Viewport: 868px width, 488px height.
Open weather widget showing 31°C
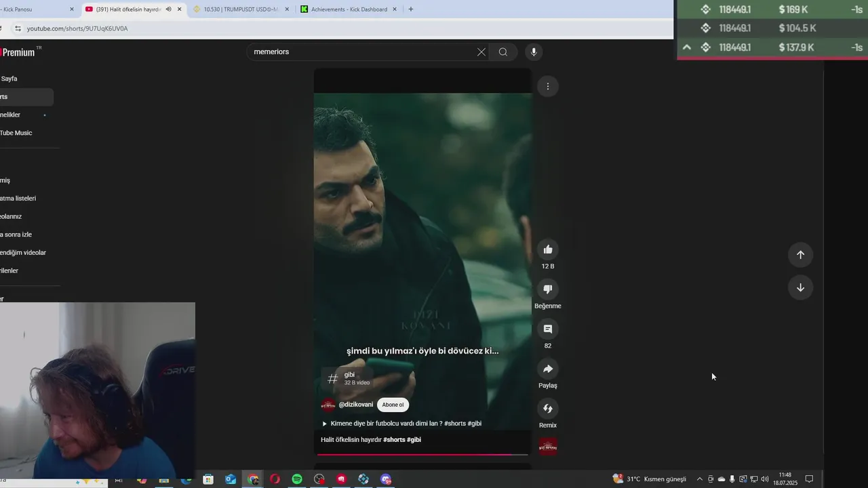pyautogui.click(x=649, y=479)
